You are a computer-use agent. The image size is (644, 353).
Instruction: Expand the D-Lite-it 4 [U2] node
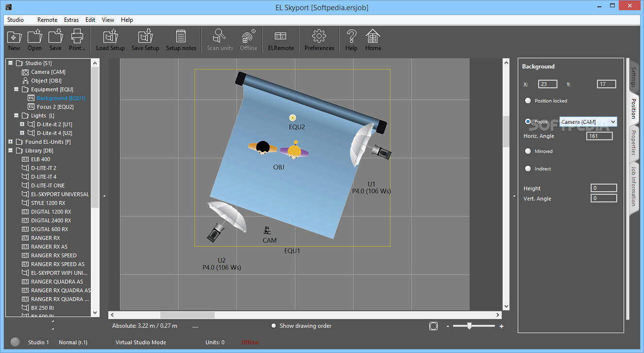[22, 133]
